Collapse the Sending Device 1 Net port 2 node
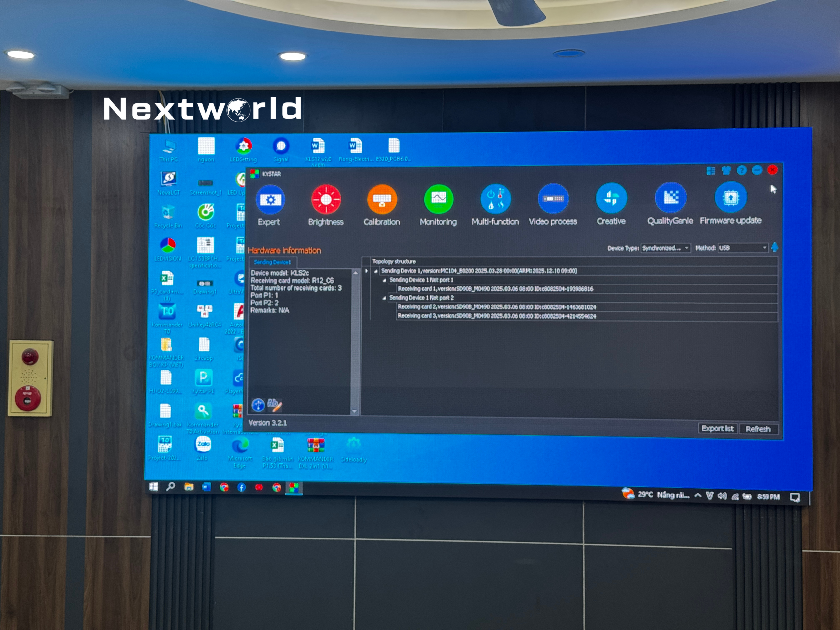840x630 pixels. pos(384,298)
